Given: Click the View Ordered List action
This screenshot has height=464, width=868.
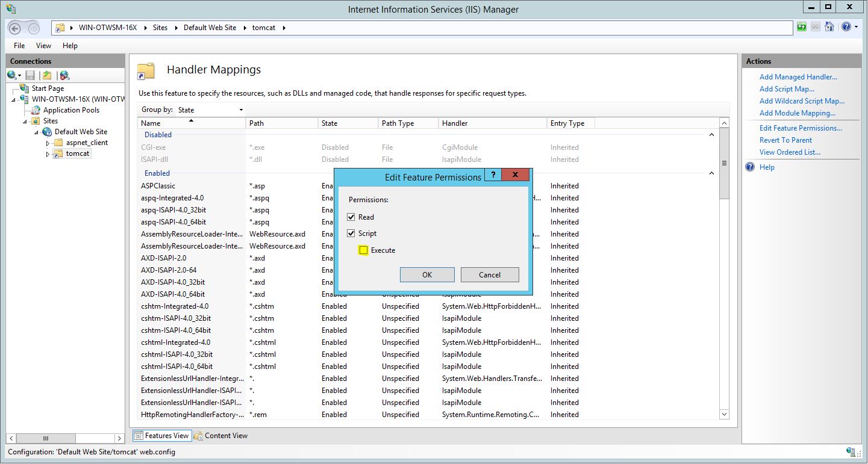Looking at the screenshot, I should pos(790,152).
